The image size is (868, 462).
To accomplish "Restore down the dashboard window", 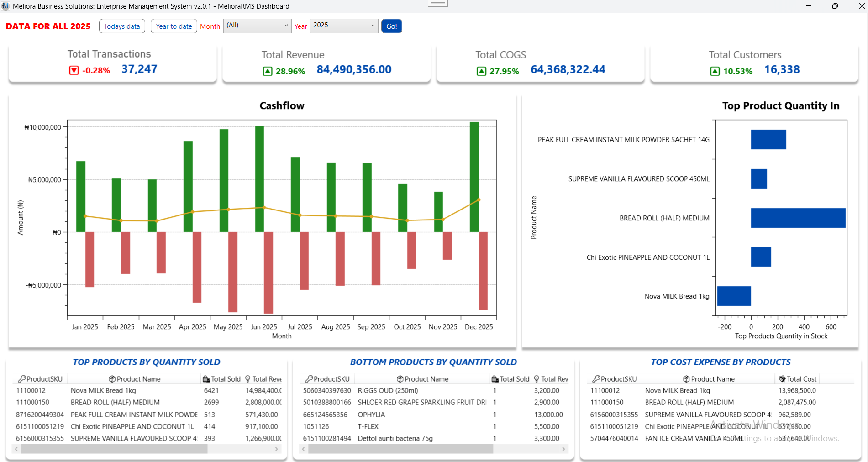I will click(835, 6).
